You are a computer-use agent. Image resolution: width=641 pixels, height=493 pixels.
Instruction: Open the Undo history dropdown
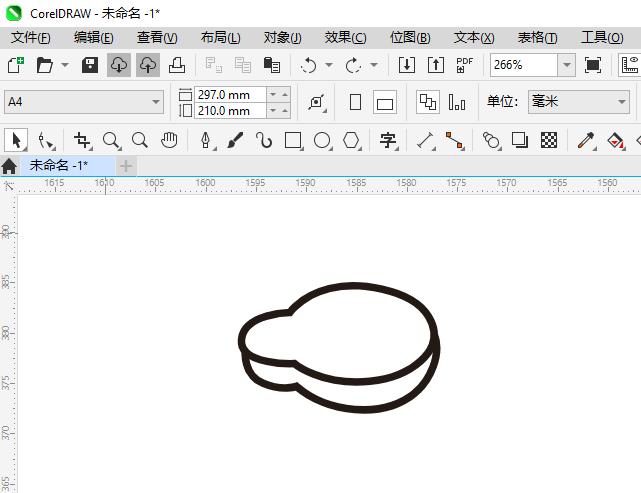(329, 65)
